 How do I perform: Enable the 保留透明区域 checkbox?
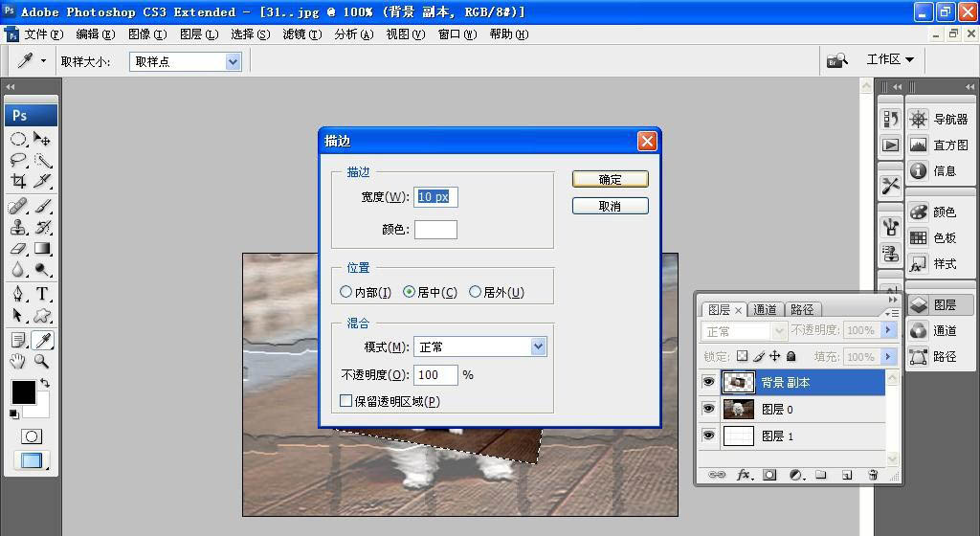(345, 400)
